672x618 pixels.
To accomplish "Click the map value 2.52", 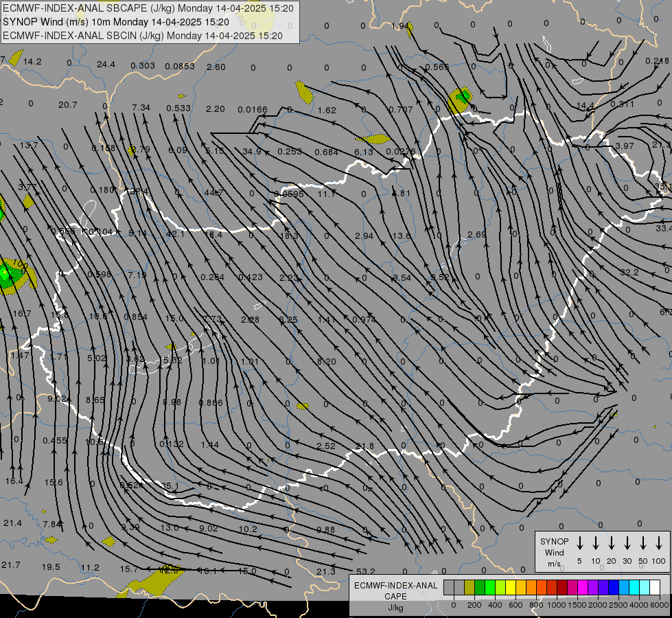I will coord(326,446).
